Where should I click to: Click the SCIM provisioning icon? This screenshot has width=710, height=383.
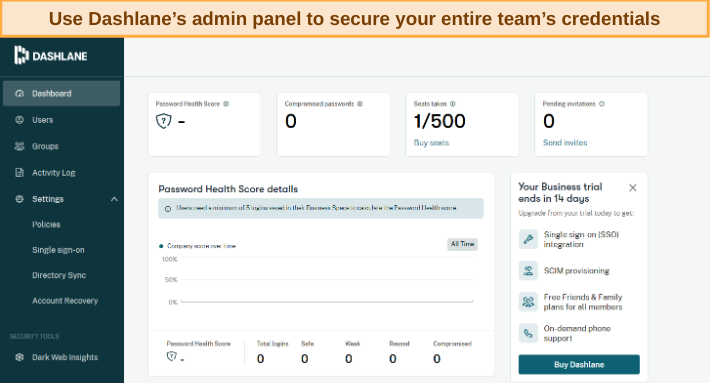528,271
